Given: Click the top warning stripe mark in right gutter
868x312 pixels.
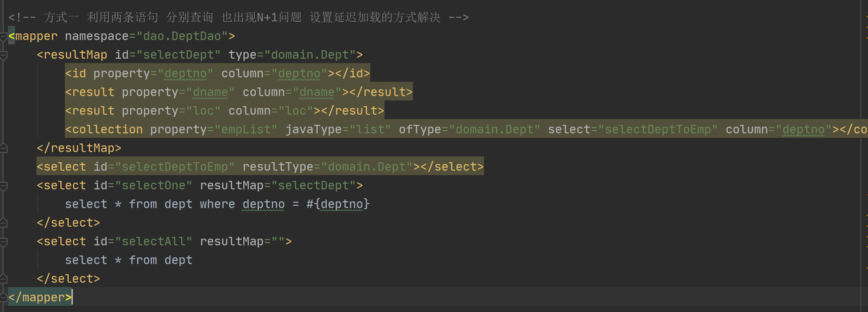Looking at the screenshot, I should [867, 16].
